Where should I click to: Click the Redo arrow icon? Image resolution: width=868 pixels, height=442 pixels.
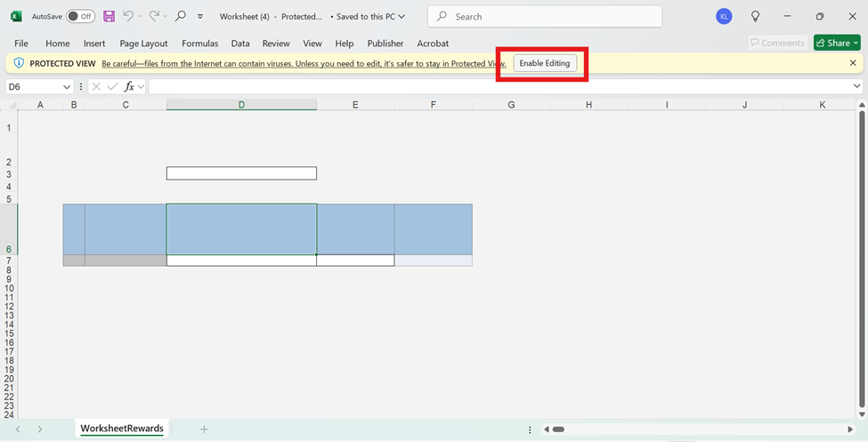[155, 16]
